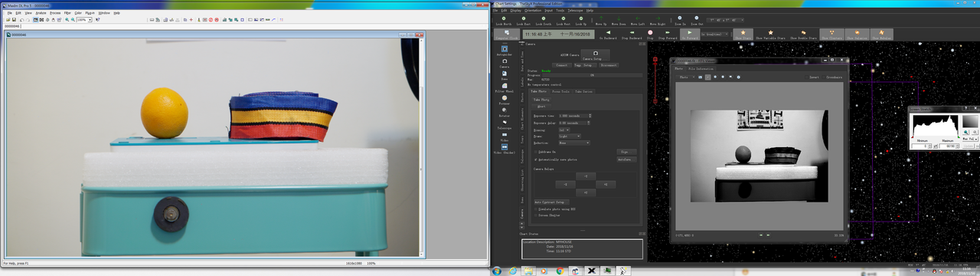
Task: Open the Reduction dropdown
Action: [x=574, y=143]
